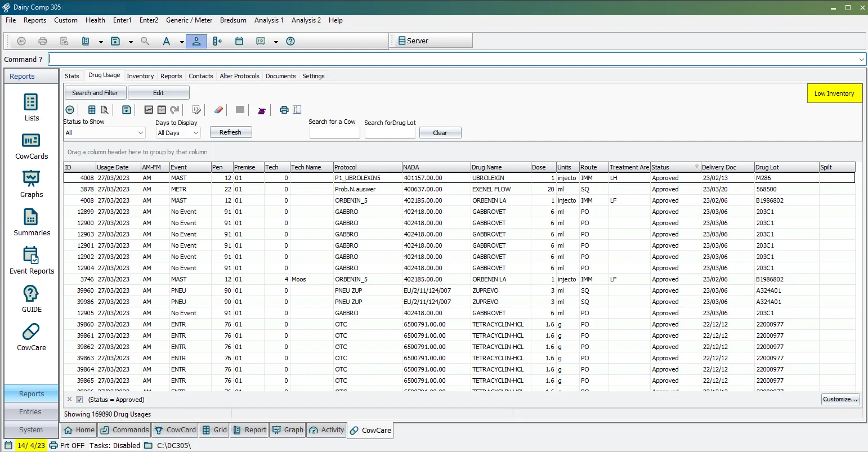Open the GUIDE sidebar item
This screenshot has height=452, width=868.
tap(32, 299)
